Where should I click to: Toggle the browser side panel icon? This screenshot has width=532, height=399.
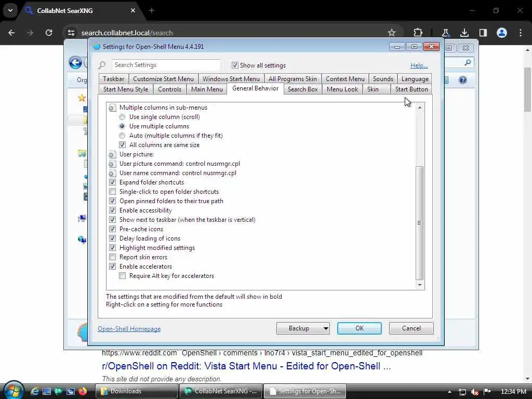(483, 33)
